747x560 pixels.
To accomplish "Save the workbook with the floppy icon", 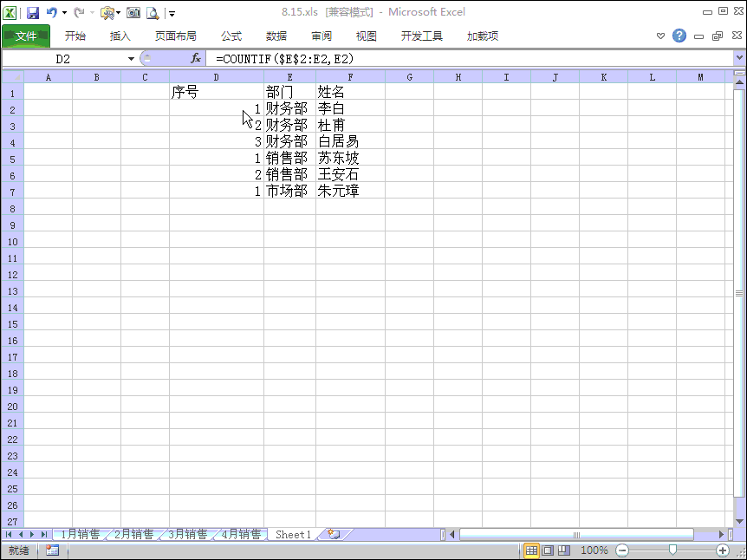I will 32,13.
